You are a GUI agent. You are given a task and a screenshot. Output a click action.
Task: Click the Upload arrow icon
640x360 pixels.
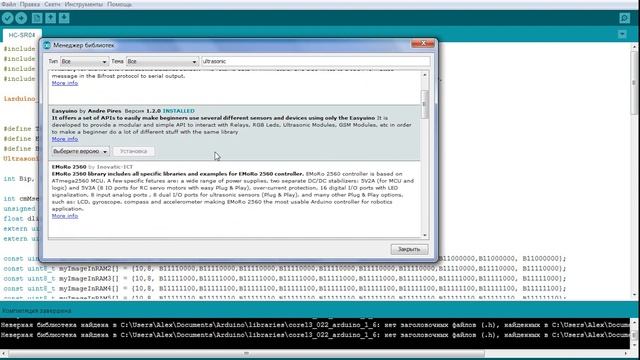[21, 18]
